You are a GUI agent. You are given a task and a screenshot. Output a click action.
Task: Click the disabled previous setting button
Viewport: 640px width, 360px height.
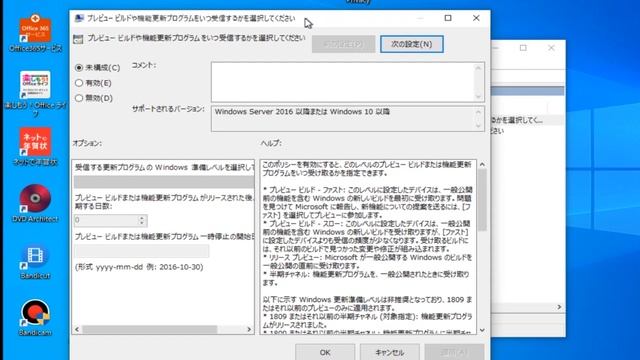pos(343,44)
